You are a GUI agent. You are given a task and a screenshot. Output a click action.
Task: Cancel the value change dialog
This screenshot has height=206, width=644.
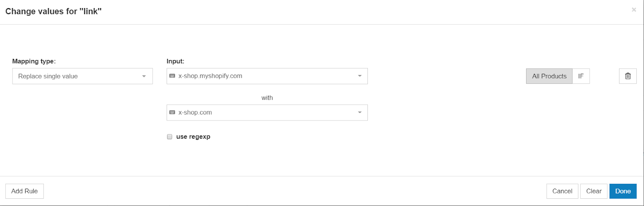(x=562, y=191)
